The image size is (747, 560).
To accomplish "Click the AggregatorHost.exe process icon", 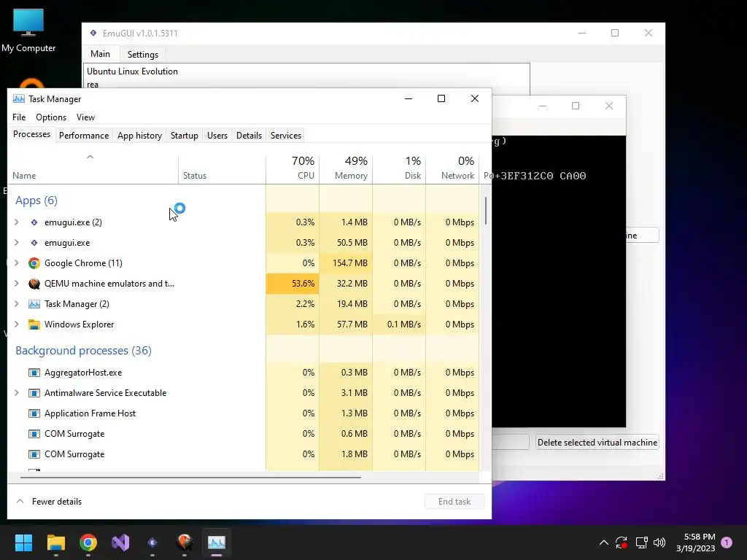I will pos(34,373).
